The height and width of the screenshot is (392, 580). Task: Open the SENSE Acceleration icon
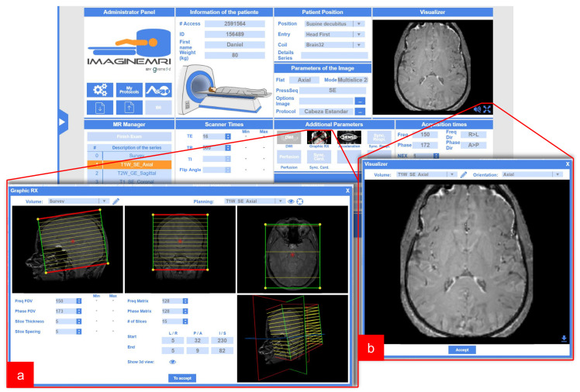(349, 137)
